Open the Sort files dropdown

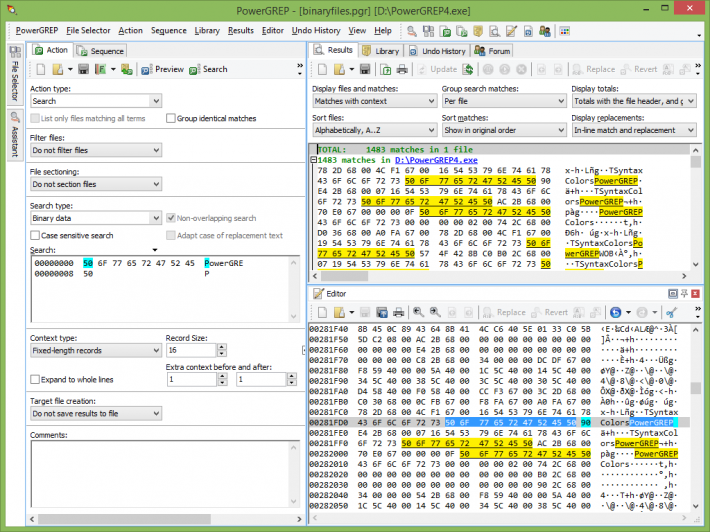click(374, 130)
